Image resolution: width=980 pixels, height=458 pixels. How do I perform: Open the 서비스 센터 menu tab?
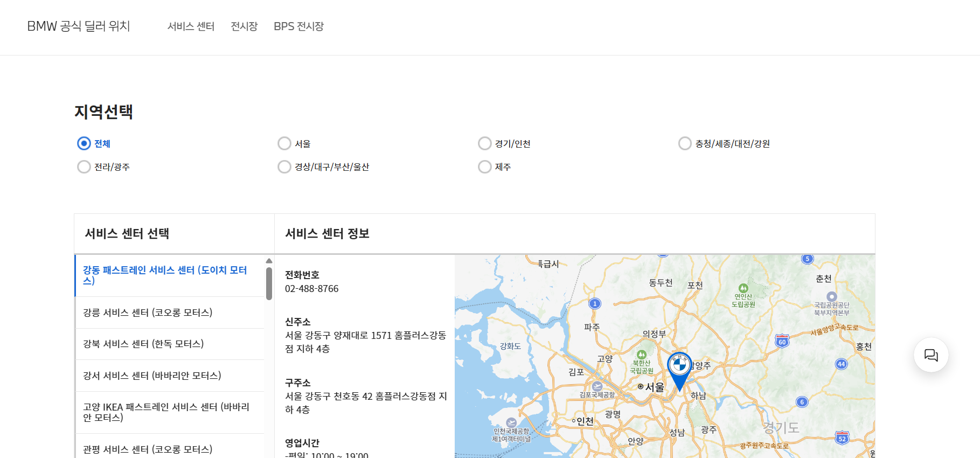191,26
